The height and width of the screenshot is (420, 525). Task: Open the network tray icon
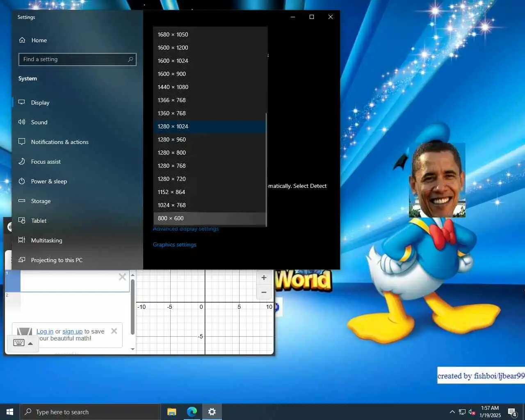pos(462,412)
